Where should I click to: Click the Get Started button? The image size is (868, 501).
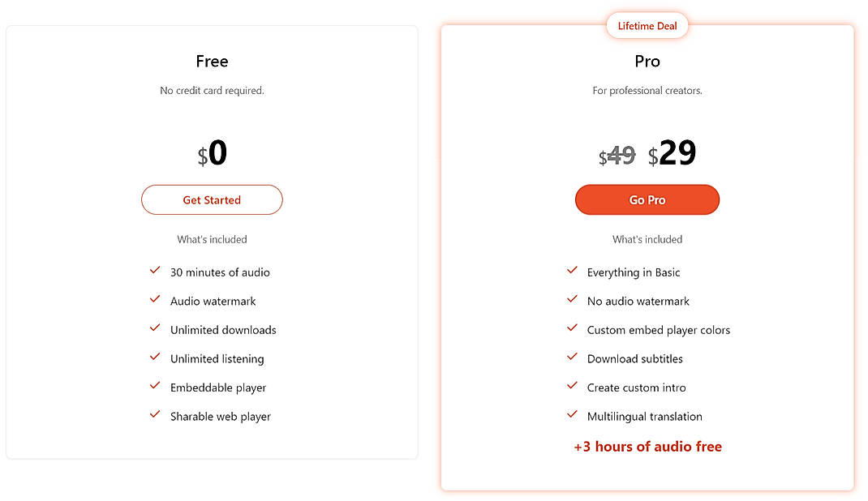212,199
